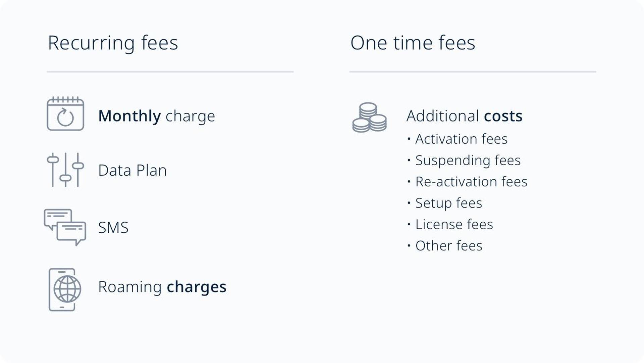Select the Monthly charge label

tap(157, 116)
